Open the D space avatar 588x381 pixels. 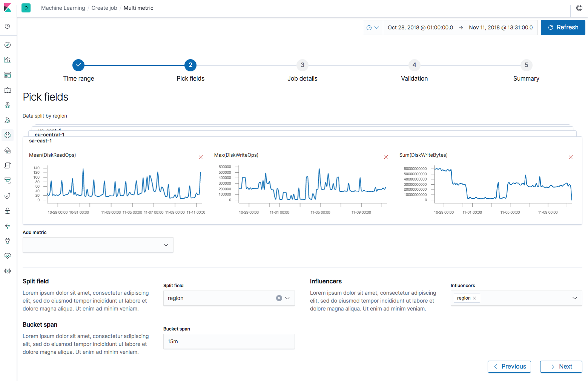pyautogui.click(x=26, y=8)
